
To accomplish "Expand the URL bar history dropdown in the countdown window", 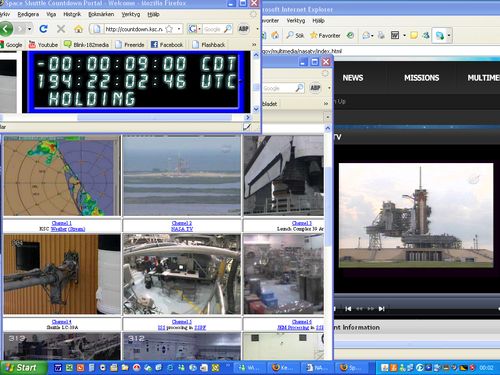I will [179, 29].
